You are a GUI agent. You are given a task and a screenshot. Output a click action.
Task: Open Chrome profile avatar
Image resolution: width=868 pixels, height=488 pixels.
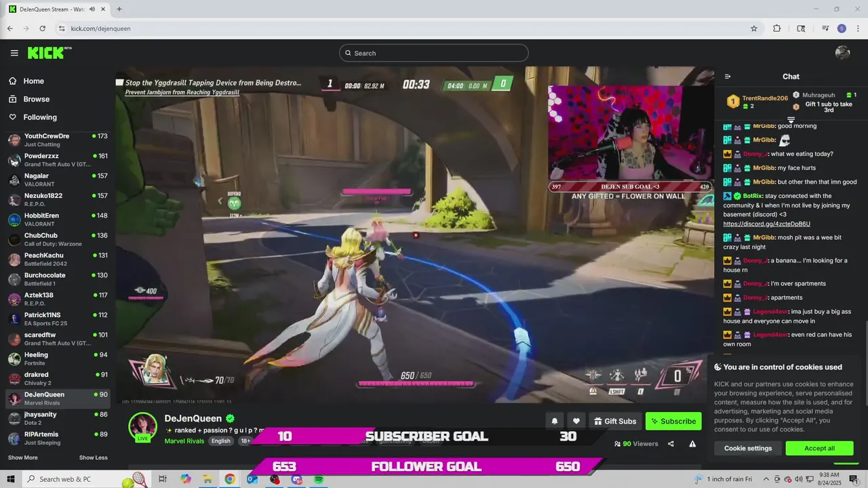click(842, 28)
